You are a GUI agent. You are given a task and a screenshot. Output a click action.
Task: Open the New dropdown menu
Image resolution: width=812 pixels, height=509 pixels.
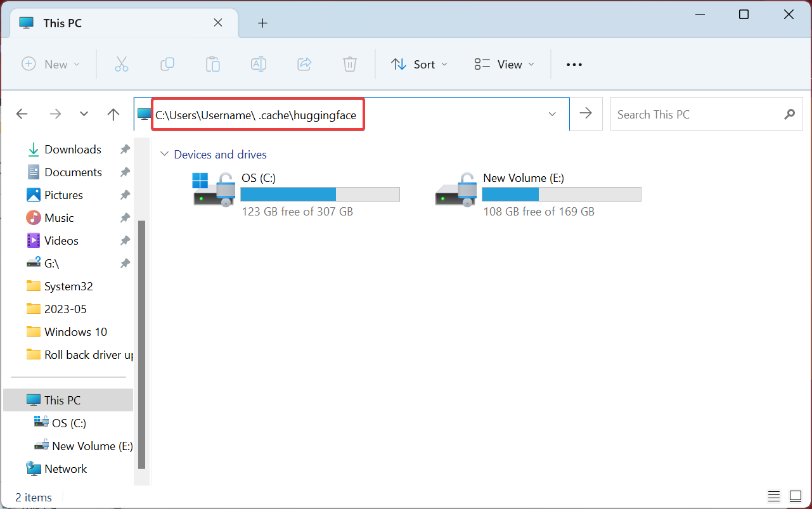(51, 64)
